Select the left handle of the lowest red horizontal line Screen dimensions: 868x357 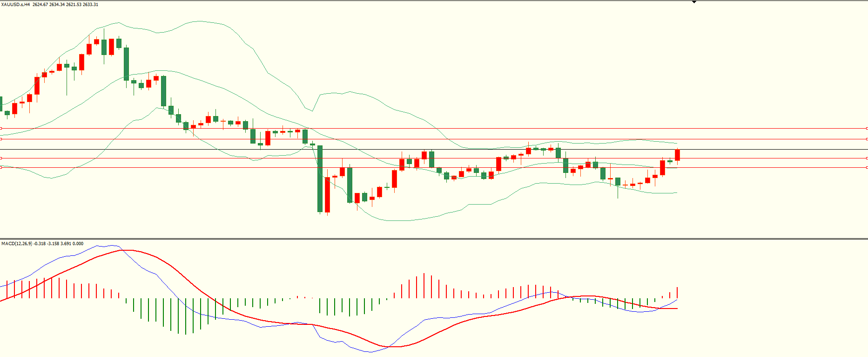[x=1, y=167]
